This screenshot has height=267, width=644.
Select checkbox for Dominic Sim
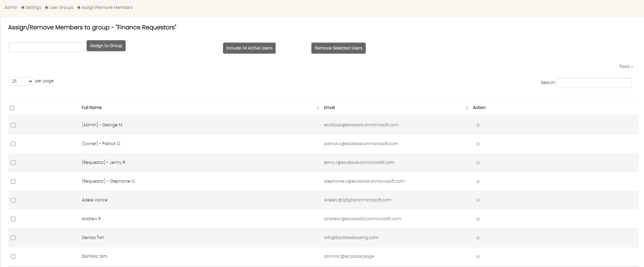(x=13, y=256)
